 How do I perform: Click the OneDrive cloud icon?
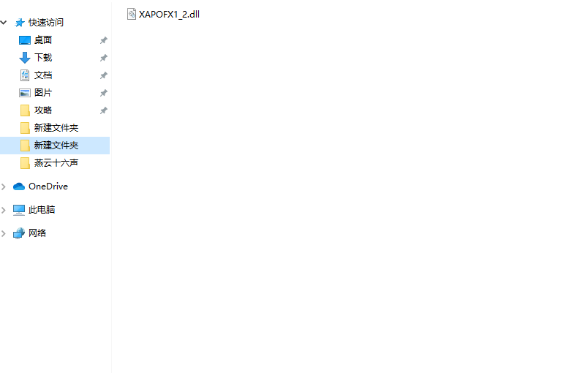click(x=19, y=186)
